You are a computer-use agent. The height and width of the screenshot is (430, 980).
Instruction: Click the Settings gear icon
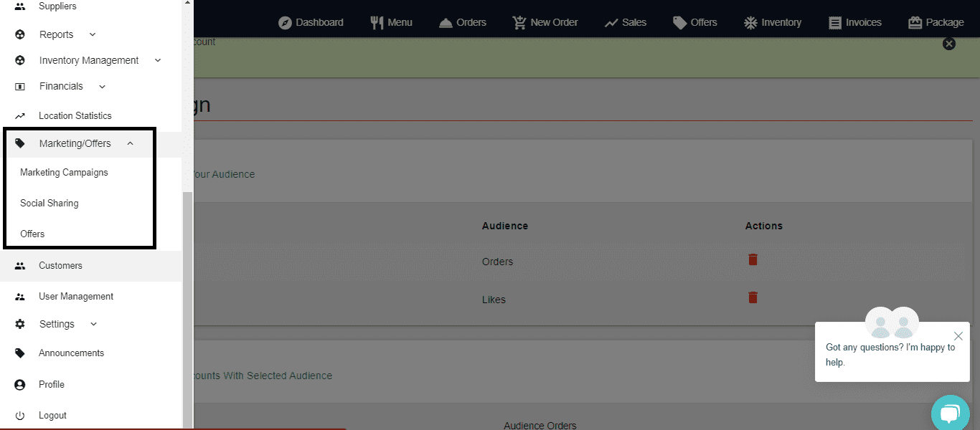click(x=20, y=324)
